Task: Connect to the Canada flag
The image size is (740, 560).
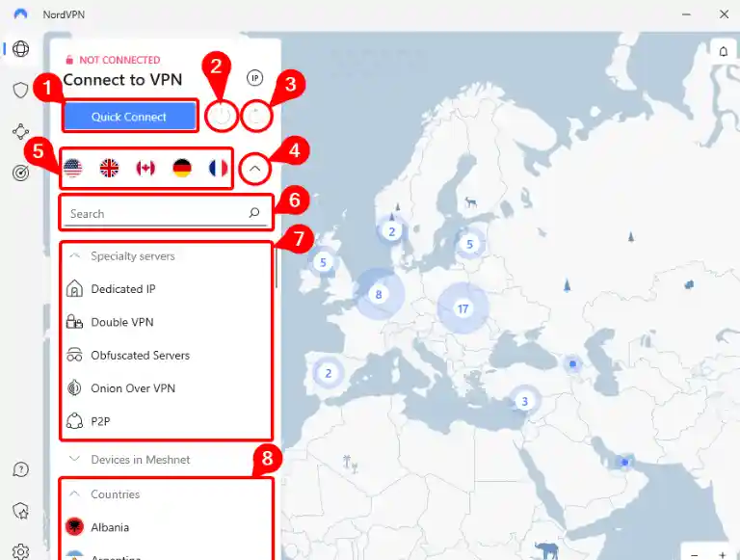Action: (x=145, y=168)
